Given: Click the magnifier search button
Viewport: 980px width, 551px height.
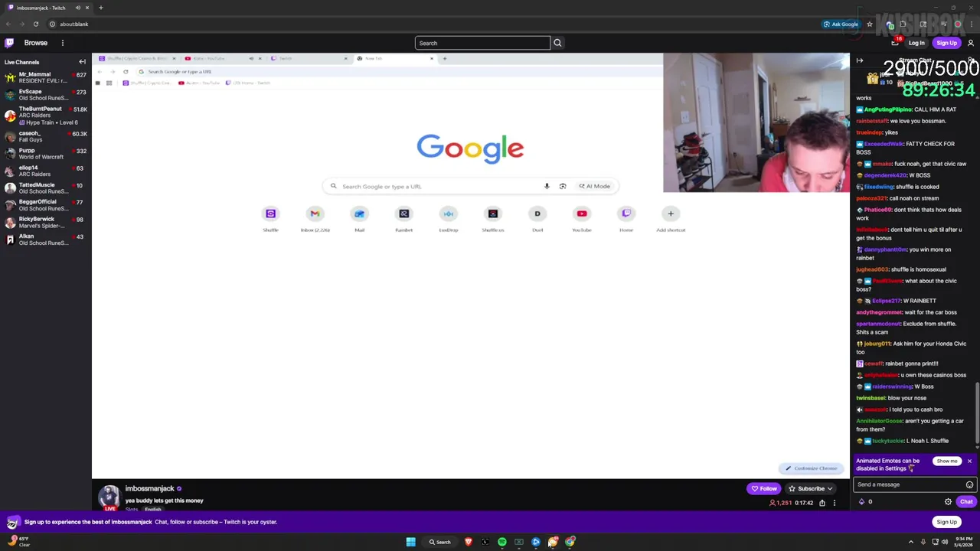Looking at the screenshot, I should 557,43.
